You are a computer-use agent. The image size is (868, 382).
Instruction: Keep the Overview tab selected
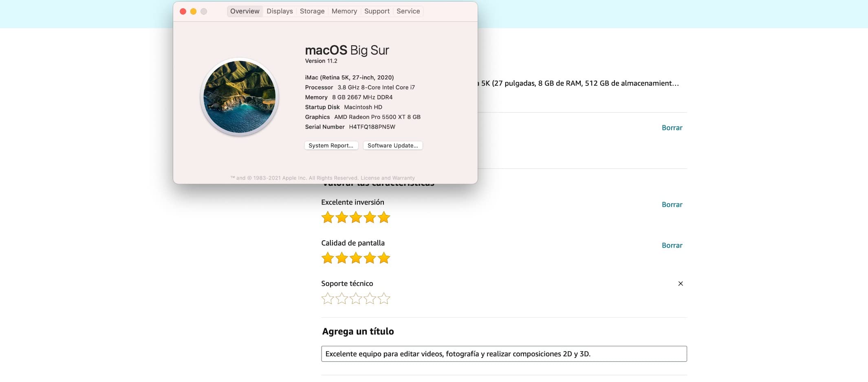(x=245, y=11)
